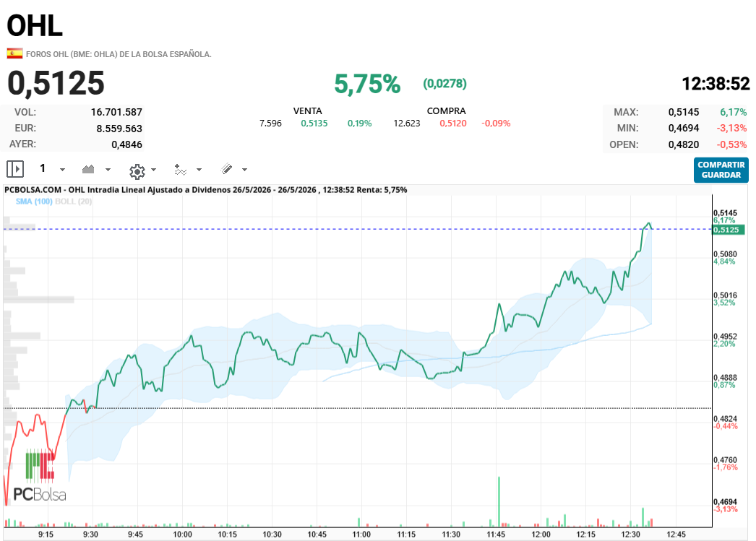Select the interval value 1

tap(43, 168)
